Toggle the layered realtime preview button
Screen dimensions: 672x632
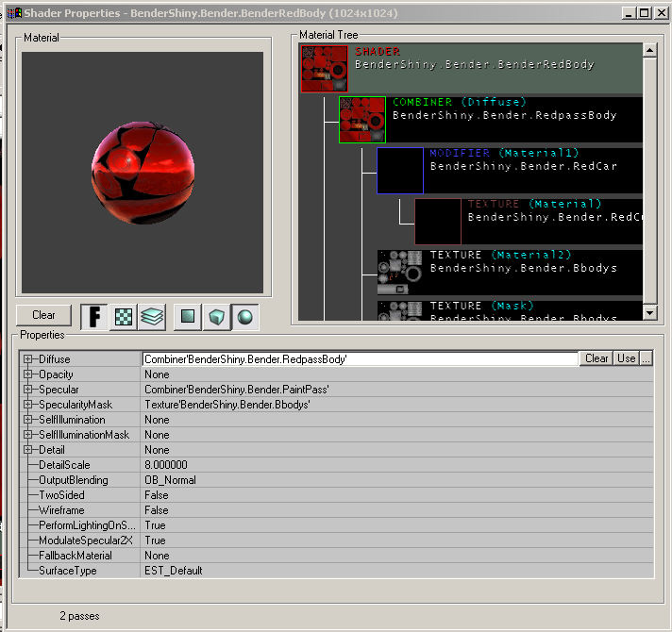click(x=152, y=317)
